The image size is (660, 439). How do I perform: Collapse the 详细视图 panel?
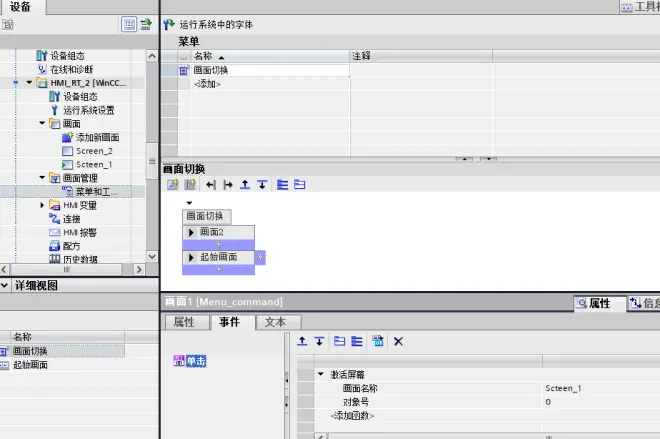5,286
